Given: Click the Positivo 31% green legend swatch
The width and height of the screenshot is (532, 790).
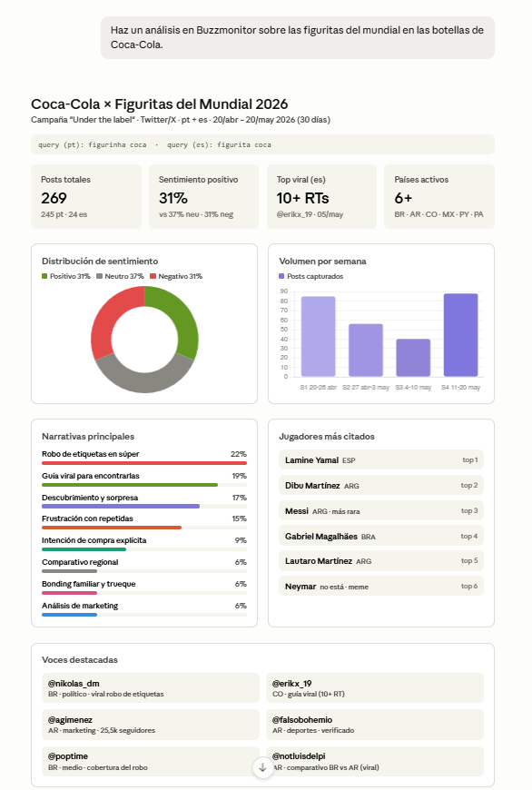Looking at the screenshot, I should (x=44, y=276).
